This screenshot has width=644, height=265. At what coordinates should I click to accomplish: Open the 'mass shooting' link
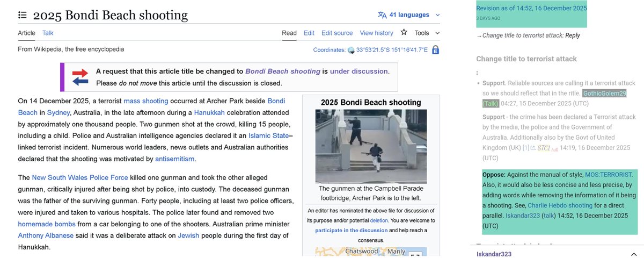point(146,101)
